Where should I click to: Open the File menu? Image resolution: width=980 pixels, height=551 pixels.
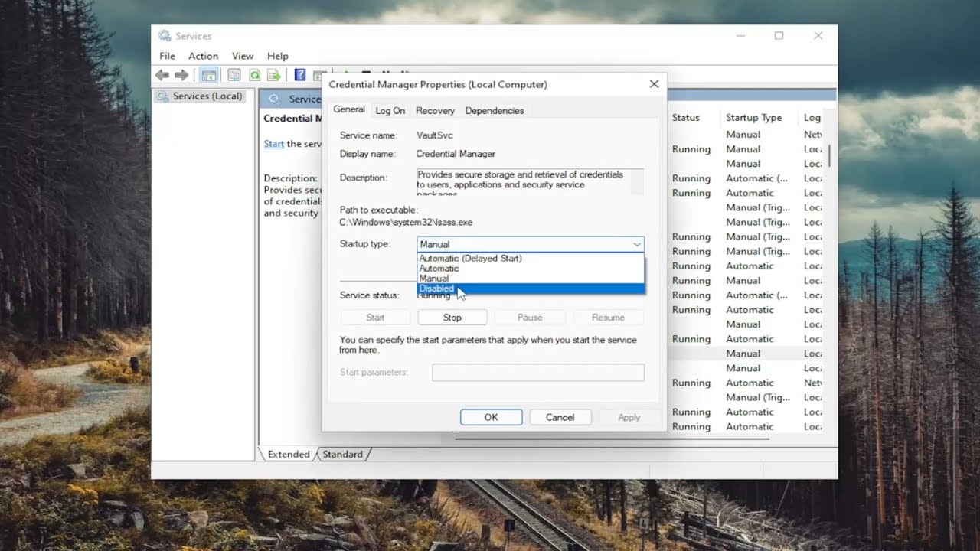pos(167,56)
